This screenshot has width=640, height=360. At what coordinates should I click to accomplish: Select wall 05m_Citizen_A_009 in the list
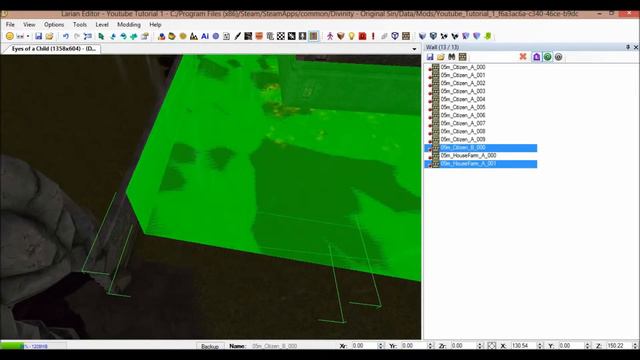click(463, 140)
